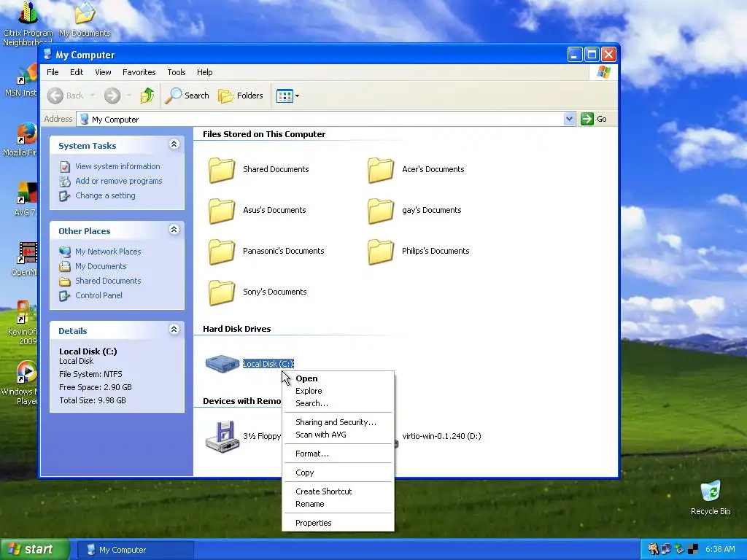Click the Up folder toolbar icon

pyautogui.click(x=147, y=96)
